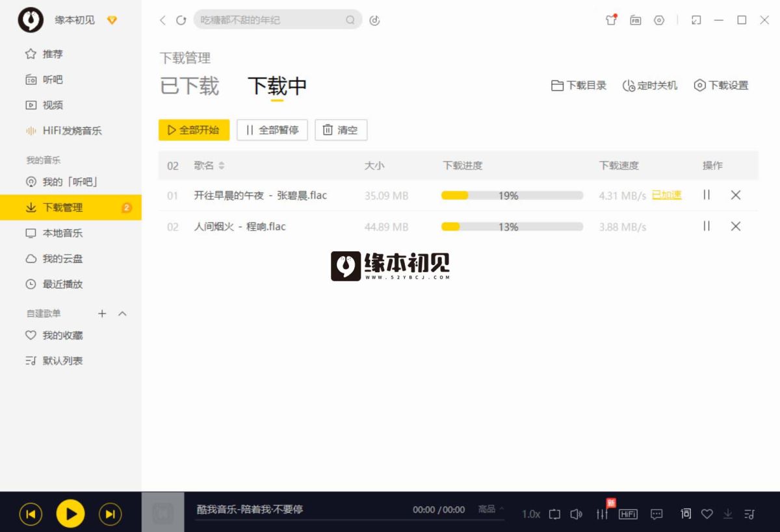Open the play queue list icon
780x532 pixels.
(x=749, y=514)
